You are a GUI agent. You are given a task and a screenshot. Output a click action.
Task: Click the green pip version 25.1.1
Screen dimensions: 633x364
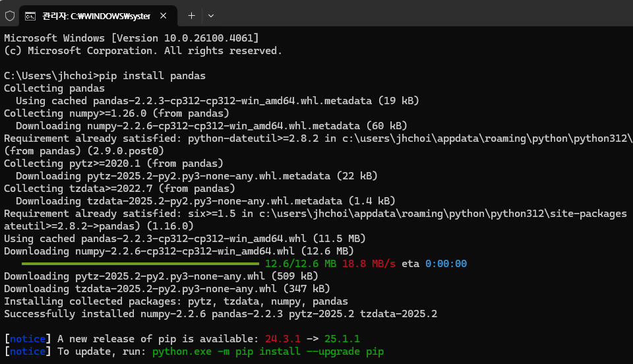click(x=342, y=338)
